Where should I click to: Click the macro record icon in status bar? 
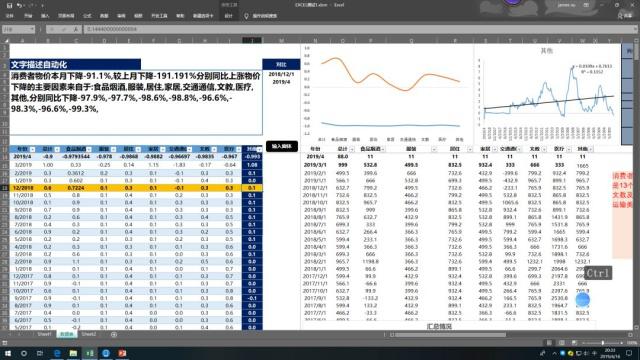[5, 343]
